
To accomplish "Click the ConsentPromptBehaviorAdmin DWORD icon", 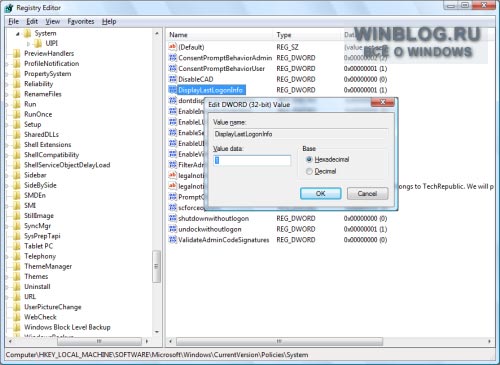I will [x=172, y=58].
